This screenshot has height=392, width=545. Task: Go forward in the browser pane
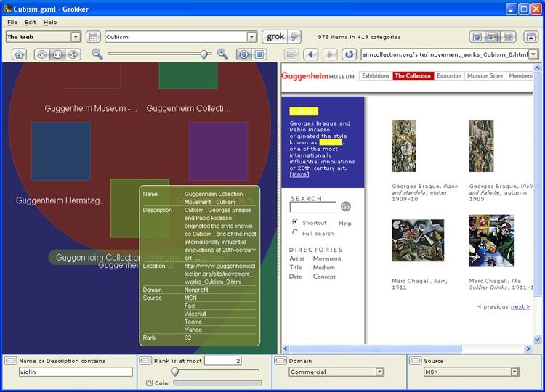coord(330,54)
